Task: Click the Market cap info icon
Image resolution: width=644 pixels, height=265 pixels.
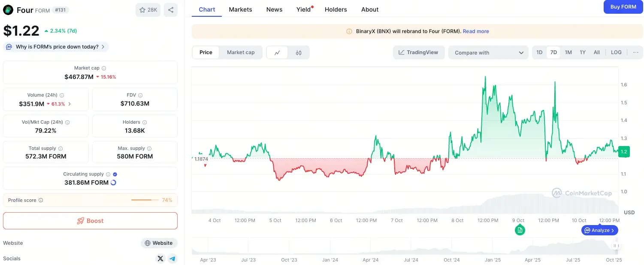Action: pos(104,68)
